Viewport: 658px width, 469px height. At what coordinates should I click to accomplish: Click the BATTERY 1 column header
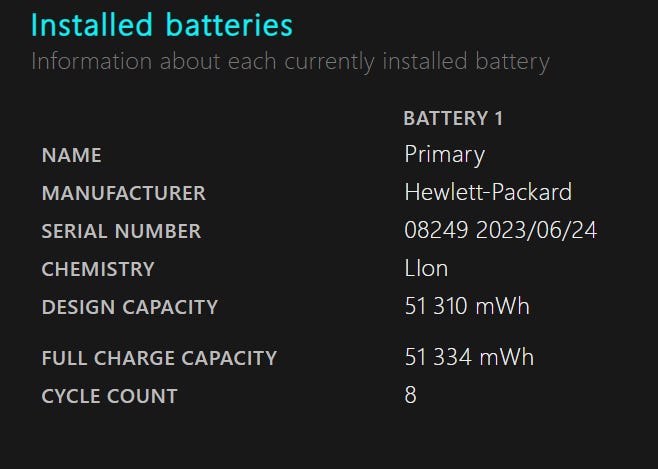(453, 118)
